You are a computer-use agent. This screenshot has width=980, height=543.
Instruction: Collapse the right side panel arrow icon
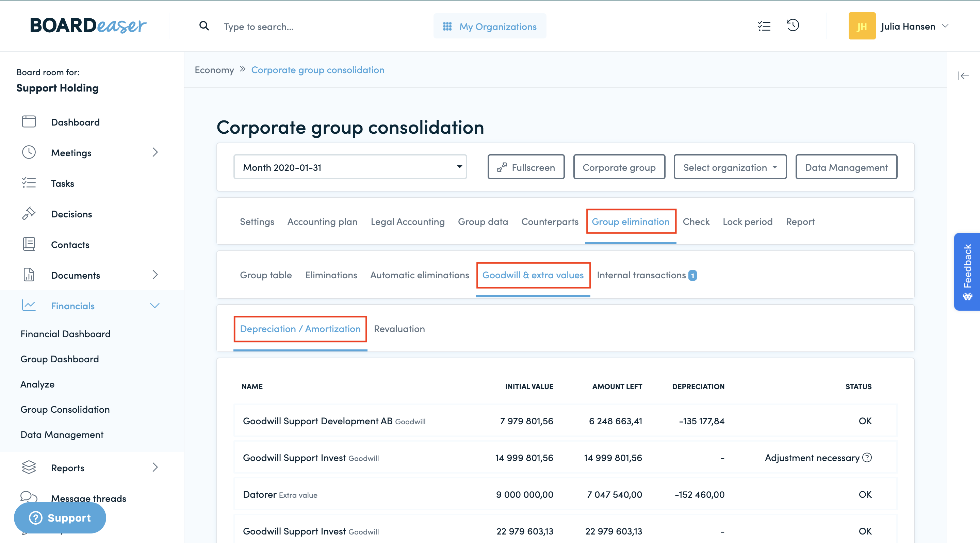(963, 76)
